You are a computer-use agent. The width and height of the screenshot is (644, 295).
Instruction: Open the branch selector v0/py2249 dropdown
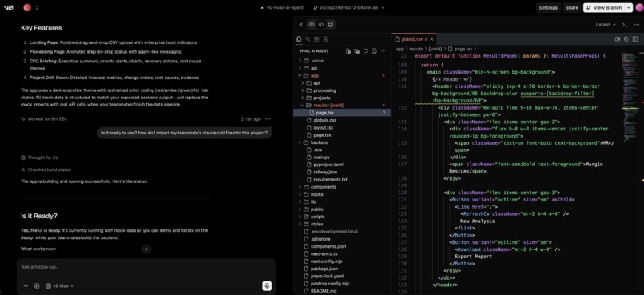(x=348, y=7)
